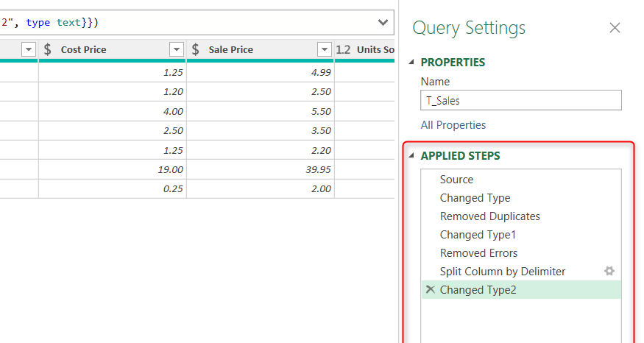Click the currency type icon on Sale Price column
The image size is (644, 343).
196,49
